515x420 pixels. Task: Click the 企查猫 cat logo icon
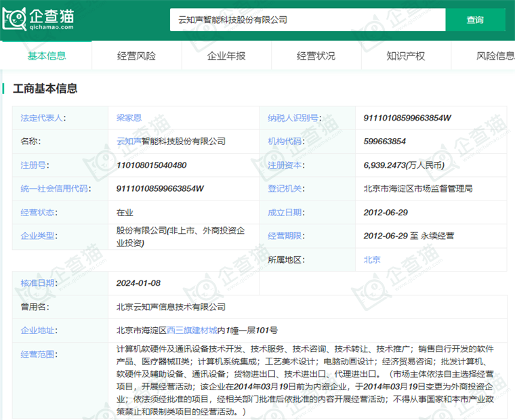[14, 19]
